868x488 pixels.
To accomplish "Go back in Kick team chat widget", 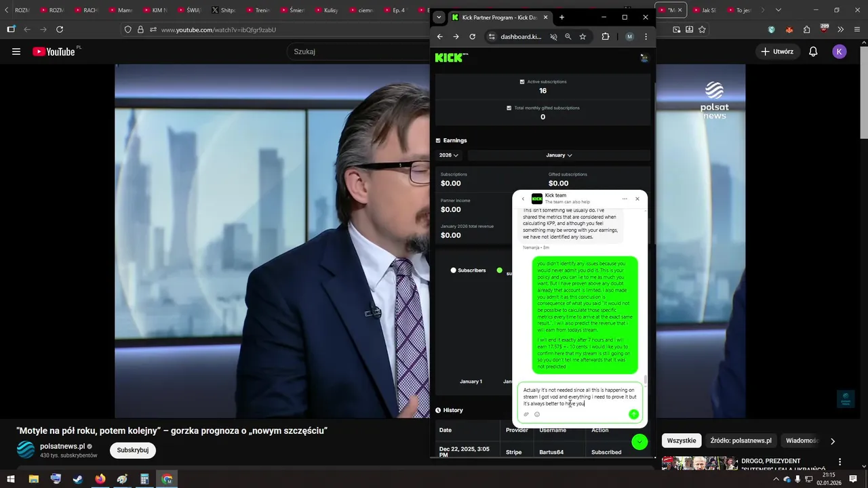I will coord(523,199).
